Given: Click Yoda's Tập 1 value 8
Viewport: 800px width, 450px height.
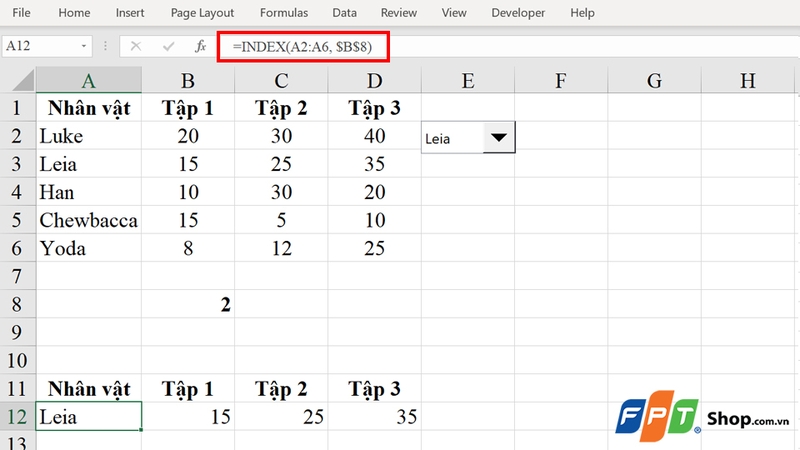Looking at the screenshot, I should (188, 248).
